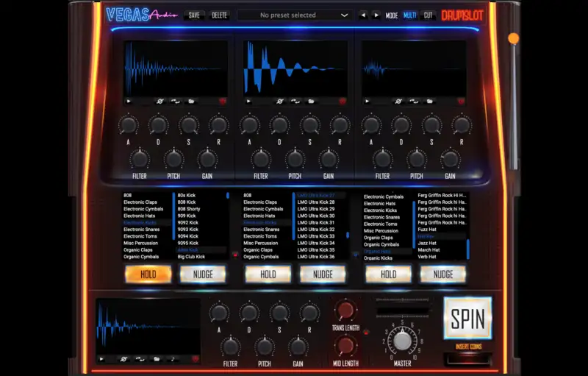Click the reverse arrows icon in third slot
The width and height of the screenshot is (588, 376).
point(414,102)
